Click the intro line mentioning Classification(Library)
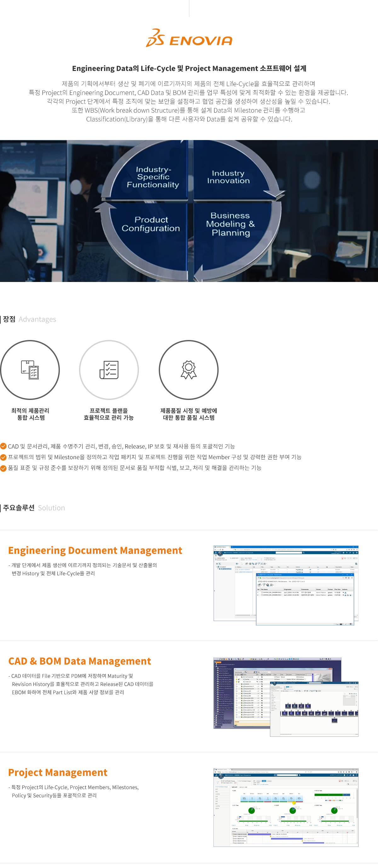 (x=189, y=119)
